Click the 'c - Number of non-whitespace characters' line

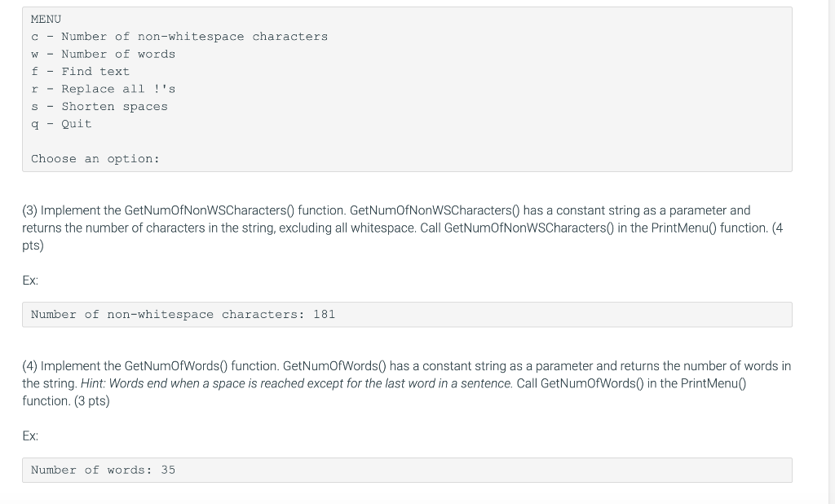(179, 37)
